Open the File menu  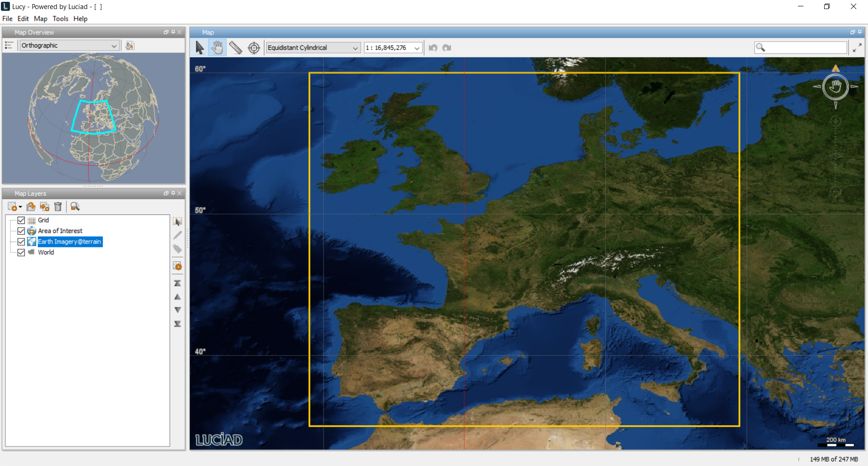point(7,19)
